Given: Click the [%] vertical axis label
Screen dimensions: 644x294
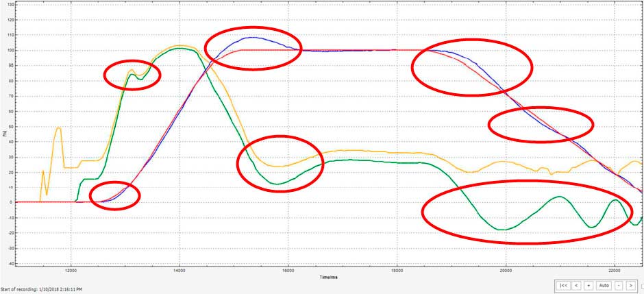Looking at the screenshot, I should pyautogui.click(x=5, y=133).
